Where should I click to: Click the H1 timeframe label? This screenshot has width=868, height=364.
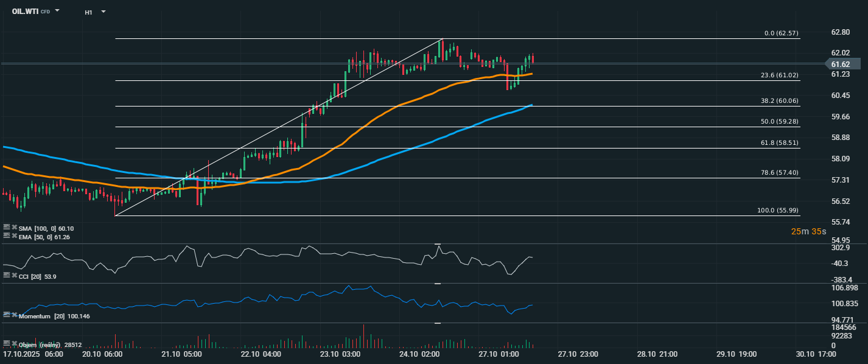[x=88, y=12]
